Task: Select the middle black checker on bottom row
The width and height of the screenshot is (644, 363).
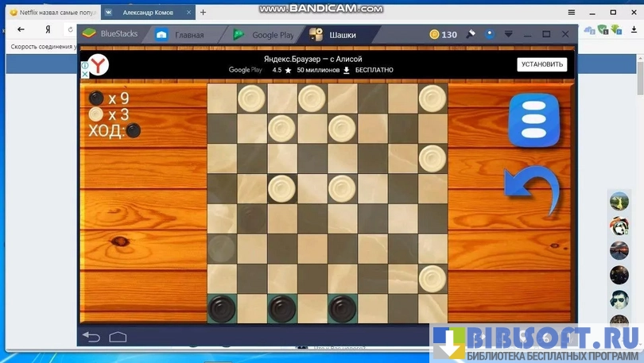Action: [282, 307]
